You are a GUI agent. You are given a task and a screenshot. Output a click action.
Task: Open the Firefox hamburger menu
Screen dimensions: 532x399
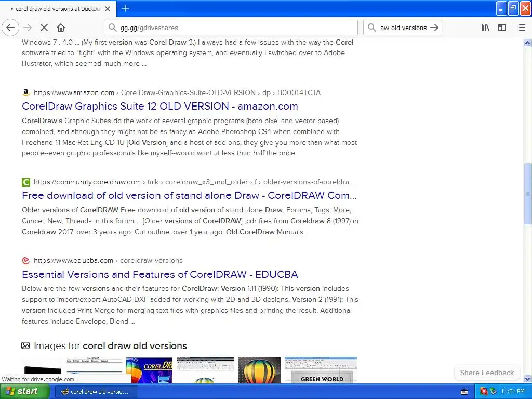pyautogui.click(x=522, y=28)
